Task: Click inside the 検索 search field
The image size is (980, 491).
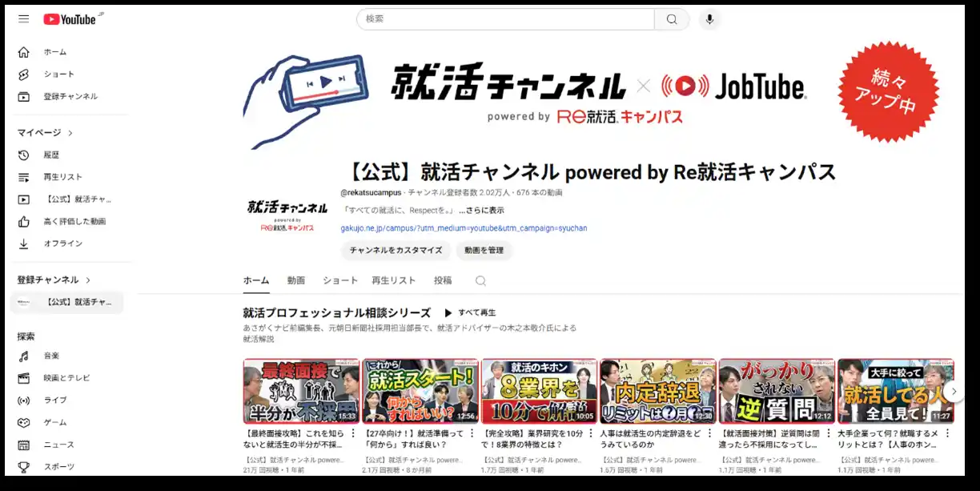Action: click(504, 18)
